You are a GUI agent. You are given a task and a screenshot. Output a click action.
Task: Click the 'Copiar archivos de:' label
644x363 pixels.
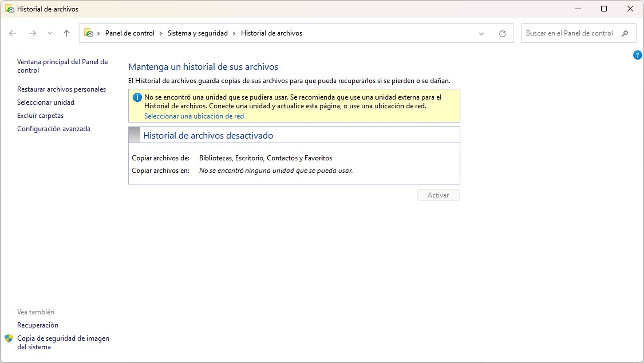pyautogui.click(x=160, y=158)
